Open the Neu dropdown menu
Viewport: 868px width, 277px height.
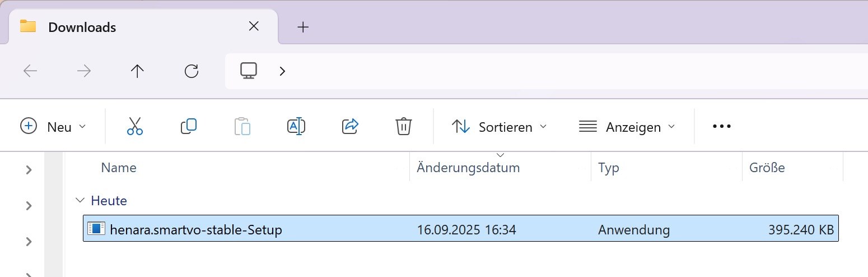pyautogui.click(x=54, y=127)
